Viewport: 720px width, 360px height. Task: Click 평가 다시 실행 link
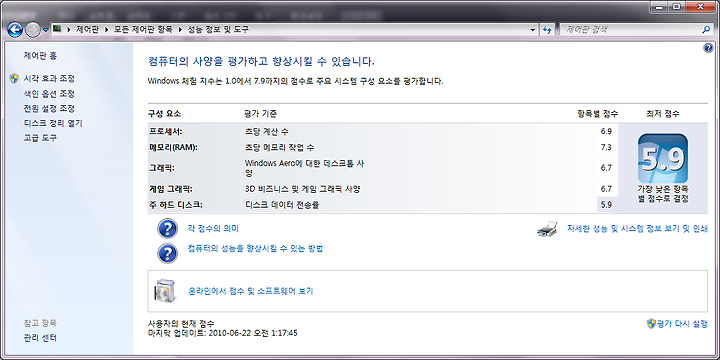coord(682,323)
